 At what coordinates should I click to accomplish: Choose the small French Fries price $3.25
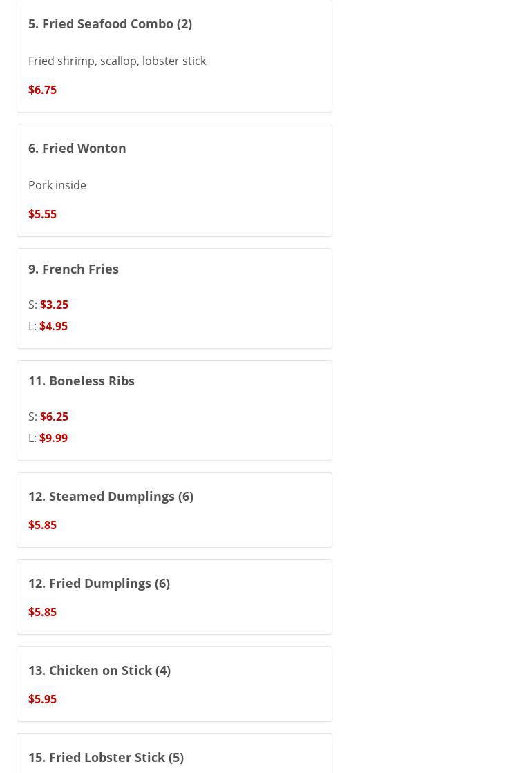click(54, 305)
